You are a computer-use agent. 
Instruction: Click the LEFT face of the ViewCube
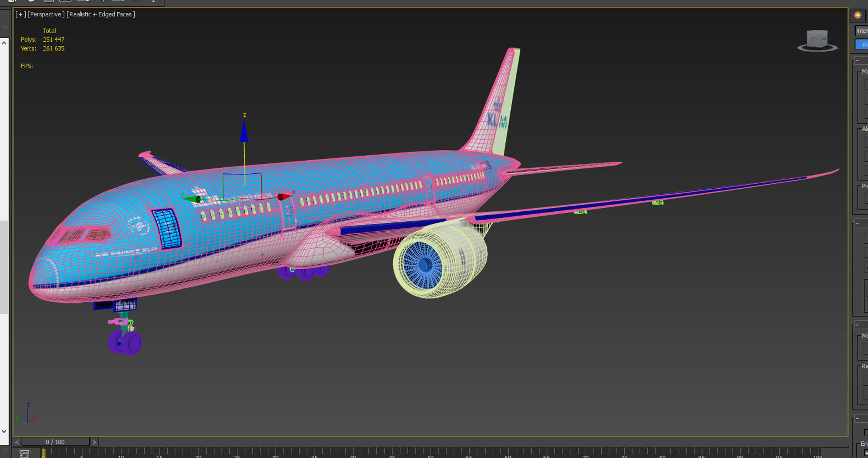tap(814, 39)
